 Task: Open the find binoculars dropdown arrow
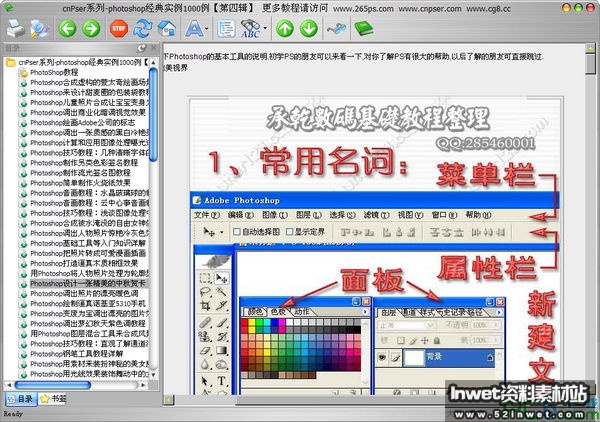265,29
